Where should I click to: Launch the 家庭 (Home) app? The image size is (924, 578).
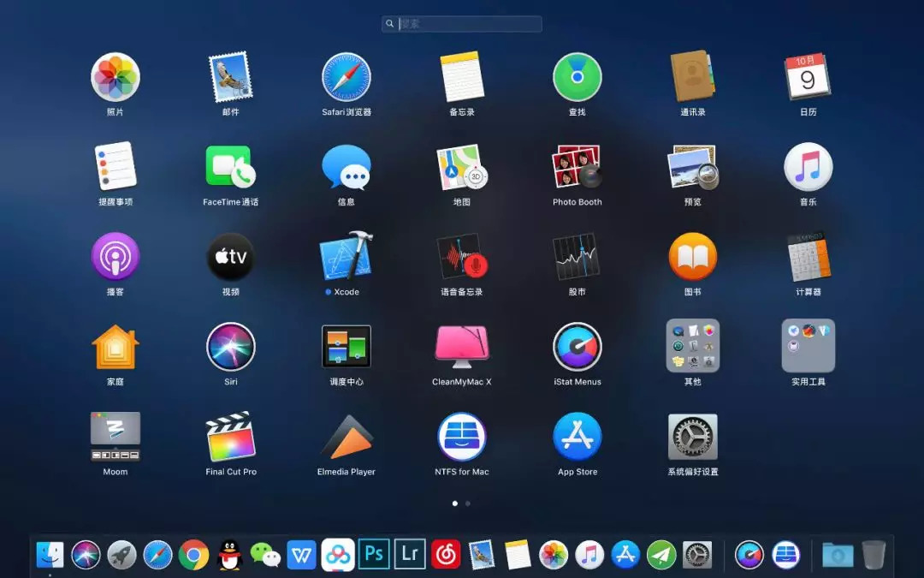tap(115, 347)
